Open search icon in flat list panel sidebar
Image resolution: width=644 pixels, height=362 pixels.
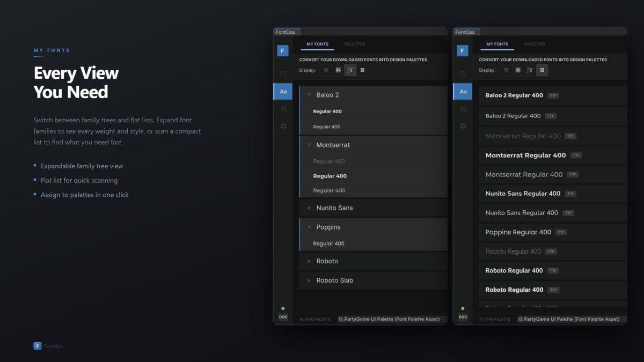(x=463, y=74)
